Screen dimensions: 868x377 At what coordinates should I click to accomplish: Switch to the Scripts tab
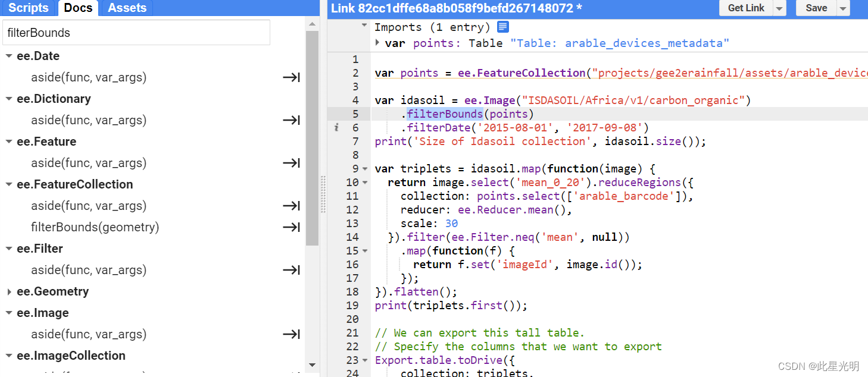(x=29, y=8)
